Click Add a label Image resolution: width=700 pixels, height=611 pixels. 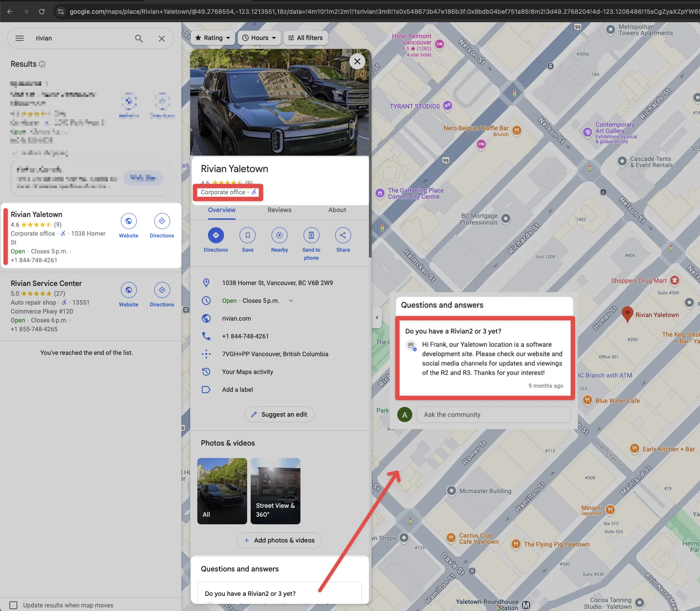point(237,390)
